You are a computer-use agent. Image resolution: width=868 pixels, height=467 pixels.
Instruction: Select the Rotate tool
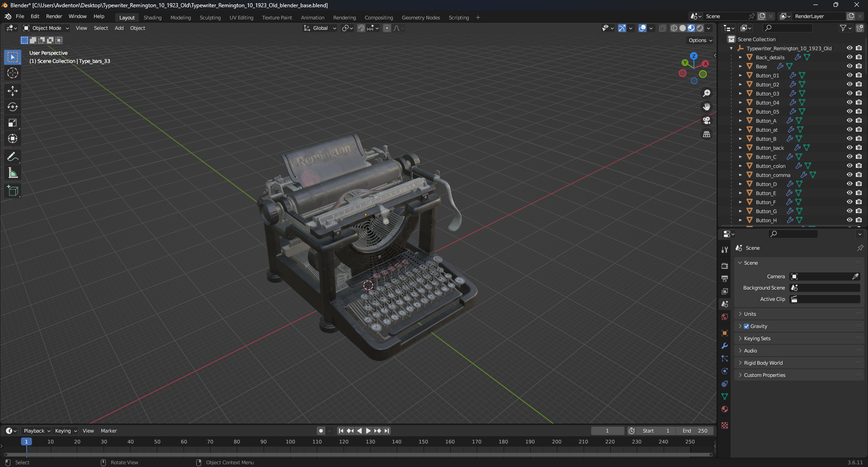pyautogui.click(x=13, y=107)
